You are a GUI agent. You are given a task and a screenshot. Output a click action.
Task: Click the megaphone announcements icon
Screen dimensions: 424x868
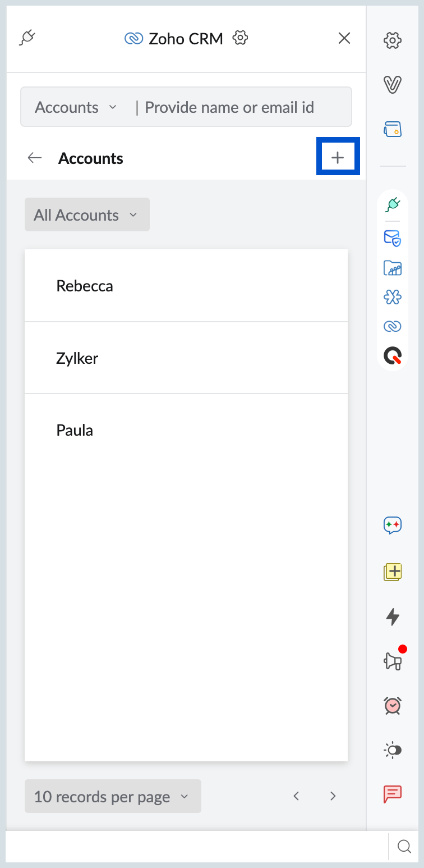[393, 661]
